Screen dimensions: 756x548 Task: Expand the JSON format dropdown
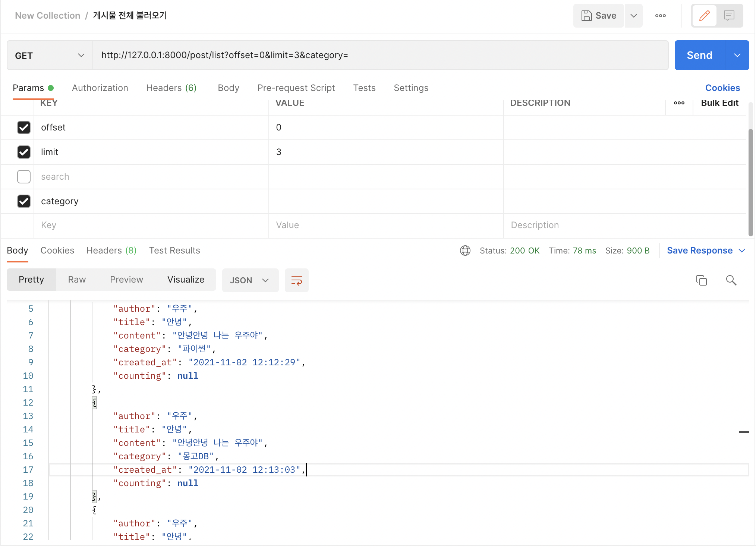[250, 280]
